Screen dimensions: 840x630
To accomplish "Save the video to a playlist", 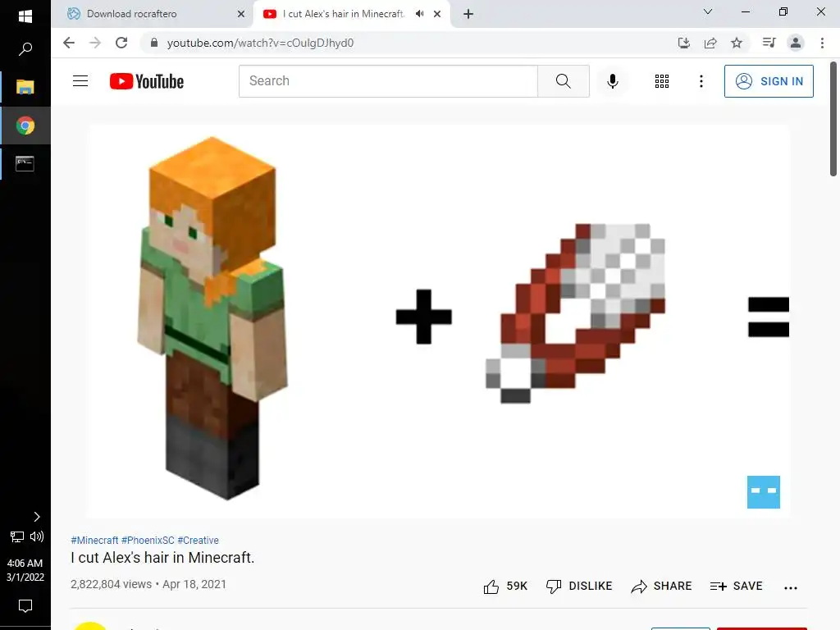I will coord(736,586).
